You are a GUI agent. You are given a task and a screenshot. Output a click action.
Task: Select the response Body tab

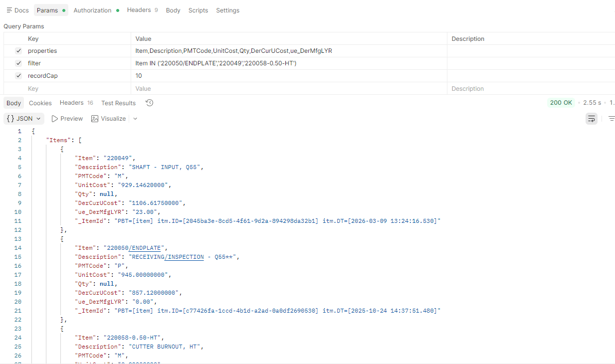tap(14, 103)
